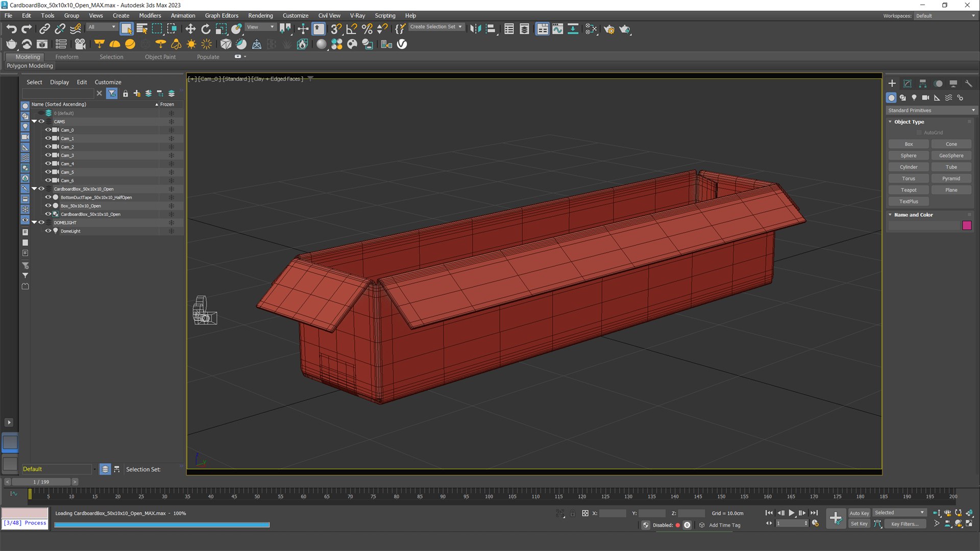This screenshot has height=551, width=980.
Task: Collapse the CardboardBox_50x10x10_Open layer
Action: coord(34,189)
